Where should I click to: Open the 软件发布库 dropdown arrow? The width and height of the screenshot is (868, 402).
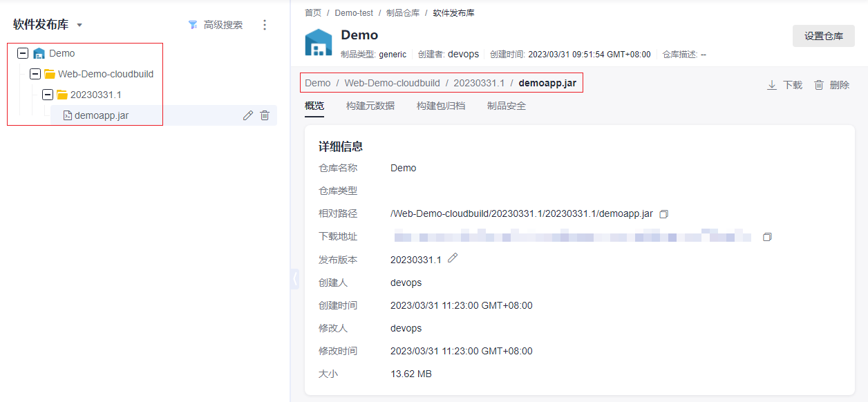click(79, 26)
